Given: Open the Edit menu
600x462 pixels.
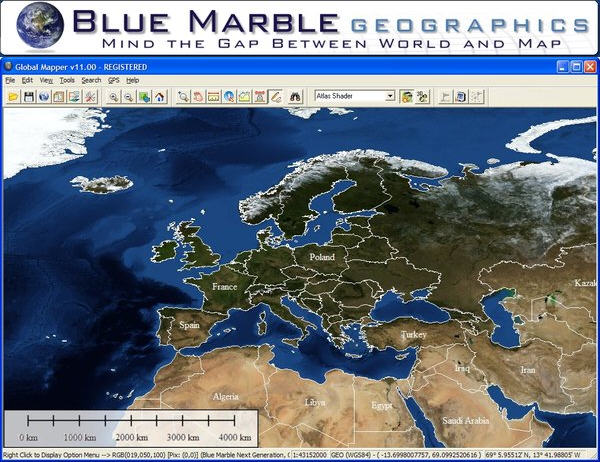Looking at the screenshot, I should coord(27,80).
